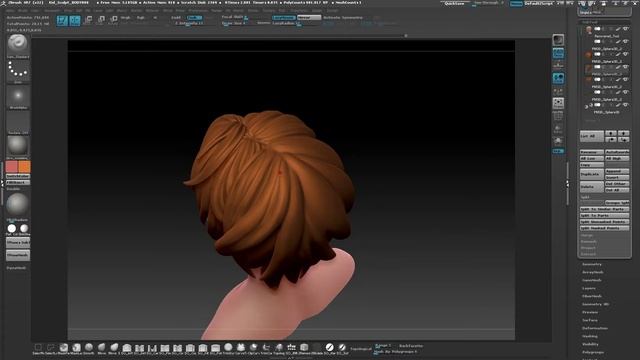Click the Local transformations icon in right shelf

point(558,78)
